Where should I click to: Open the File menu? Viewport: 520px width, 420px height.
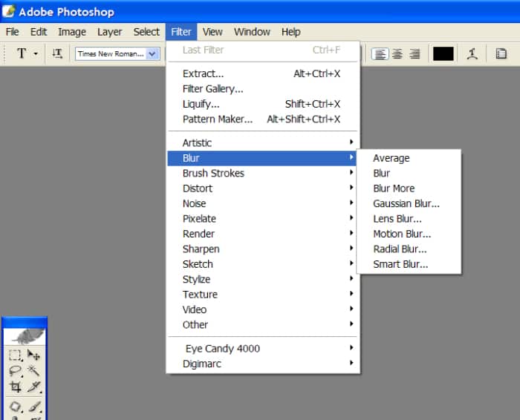pos(13,32)
